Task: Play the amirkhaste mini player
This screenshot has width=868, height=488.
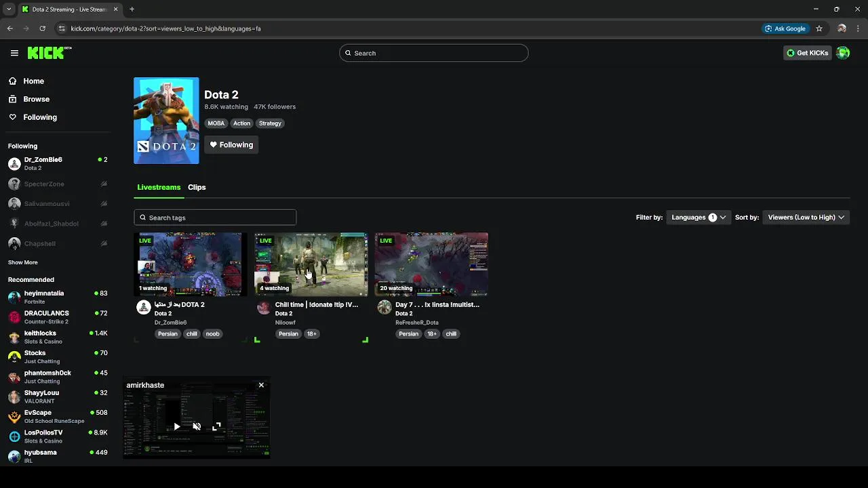Action: click(x=176, y=426)
